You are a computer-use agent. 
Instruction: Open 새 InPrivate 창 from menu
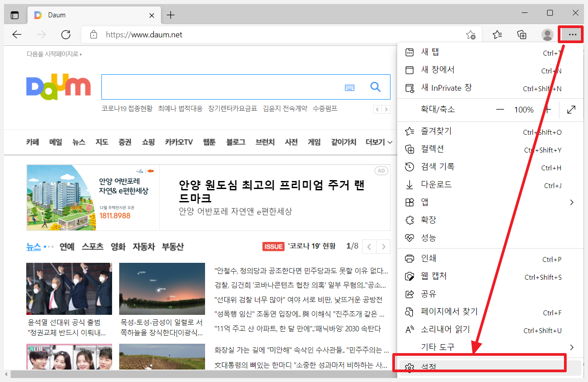(490, 88)
